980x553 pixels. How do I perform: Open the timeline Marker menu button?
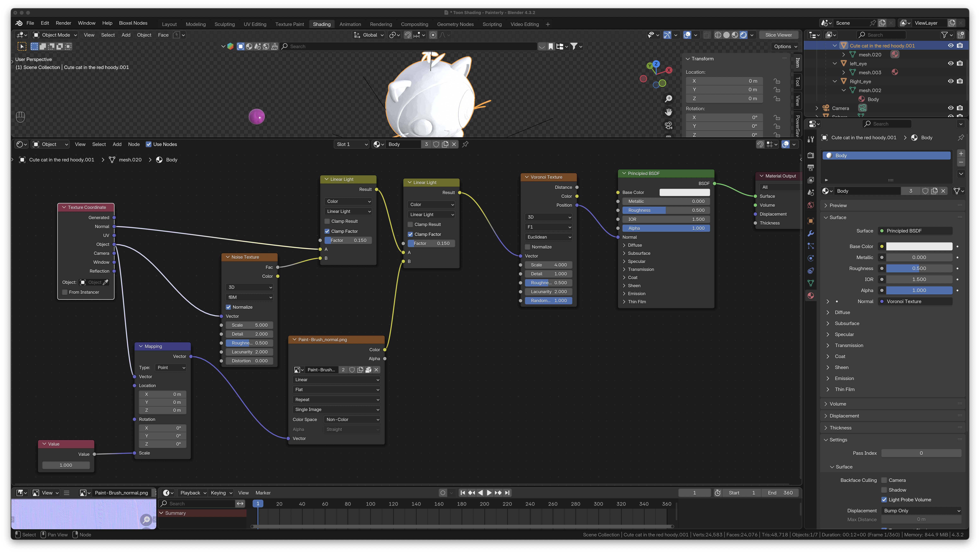pos(263,493)
